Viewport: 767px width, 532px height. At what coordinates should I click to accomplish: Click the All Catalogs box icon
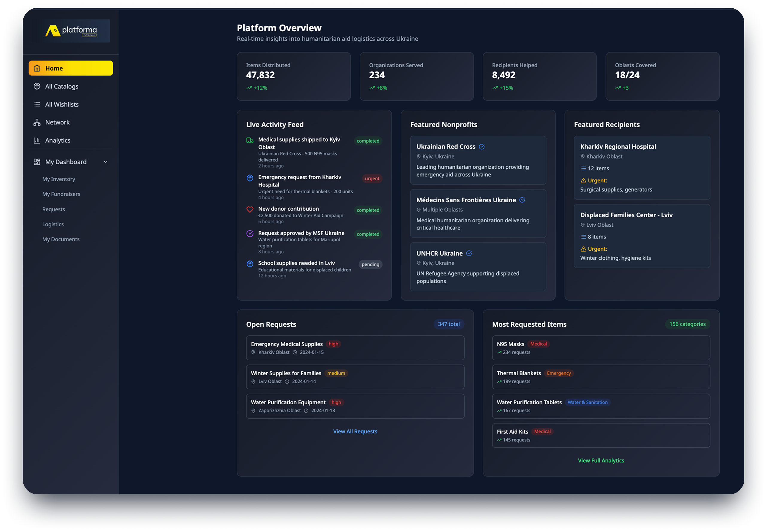(37, 86)
